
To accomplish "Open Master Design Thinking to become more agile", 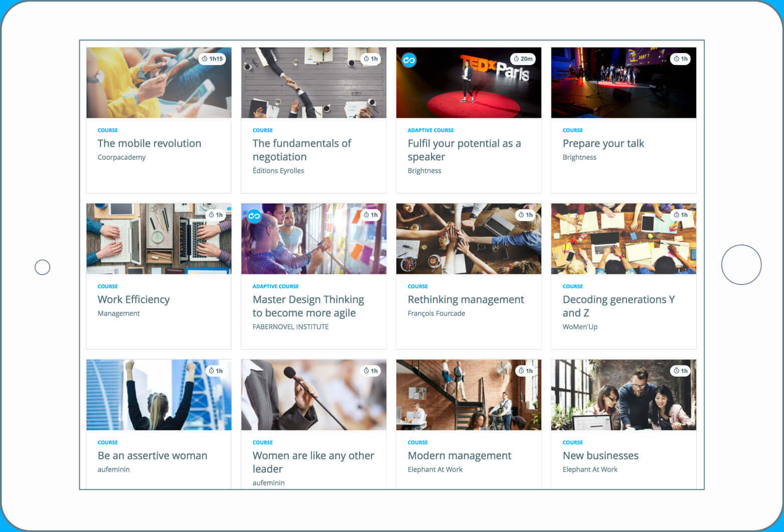I will coord(308,306).
